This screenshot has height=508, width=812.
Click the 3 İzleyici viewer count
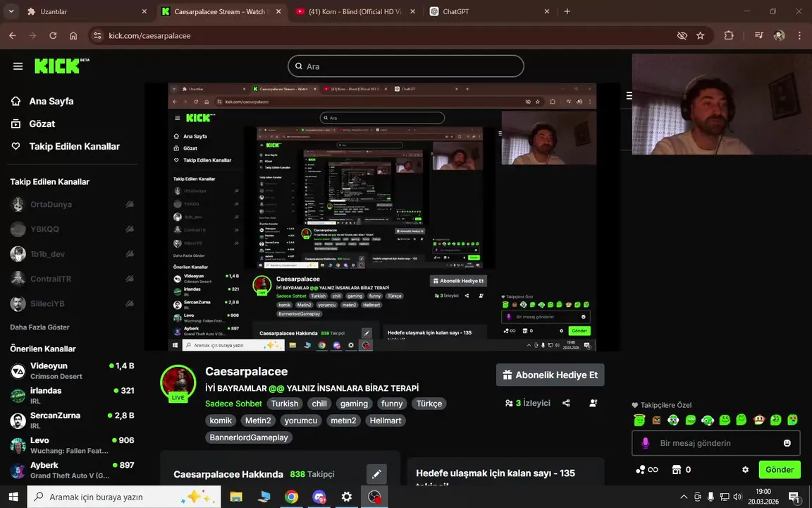click(x=528, y=403)
